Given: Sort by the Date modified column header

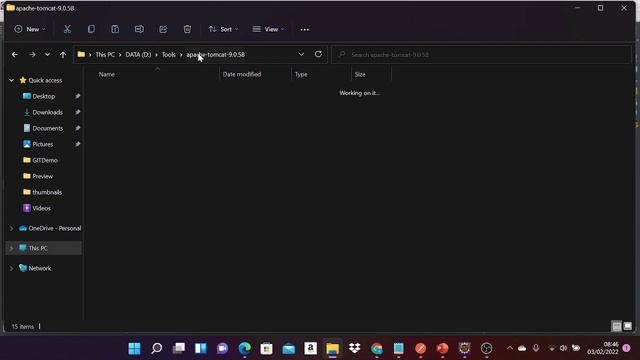Looking at the screenshot, I should [x=242, y=74].
